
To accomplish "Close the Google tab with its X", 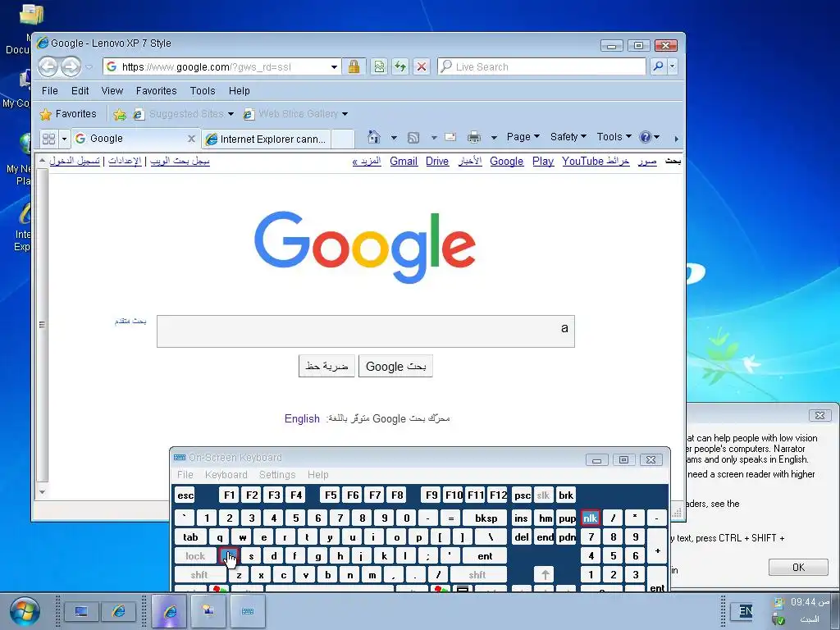I will [191, 139].
